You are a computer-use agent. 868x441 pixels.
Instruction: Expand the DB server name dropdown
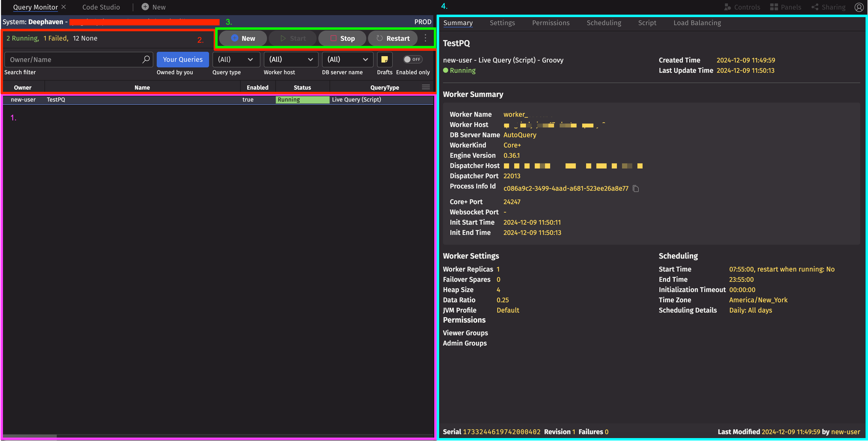pos(347,60)
